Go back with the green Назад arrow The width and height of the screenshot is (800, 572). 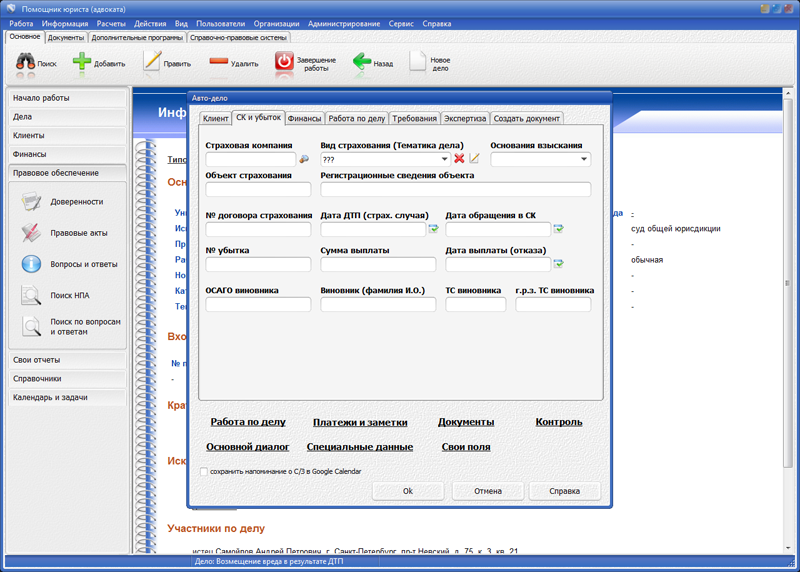tap(362, 62)
